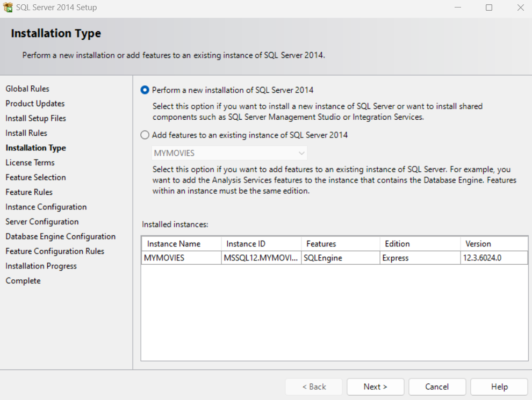The width and height of the screenshot is (532, 400).
Task: Click the Back button
Action: [314, 387]
